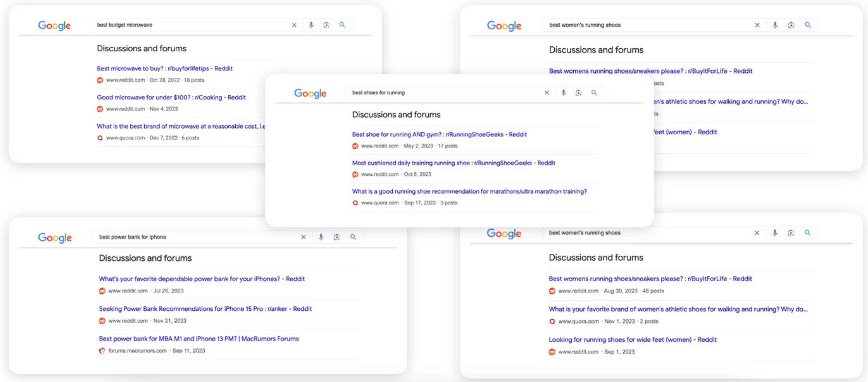
Task: Open 'favorite dependable power bank' Reddit link
Action: [x=202, y=279]
